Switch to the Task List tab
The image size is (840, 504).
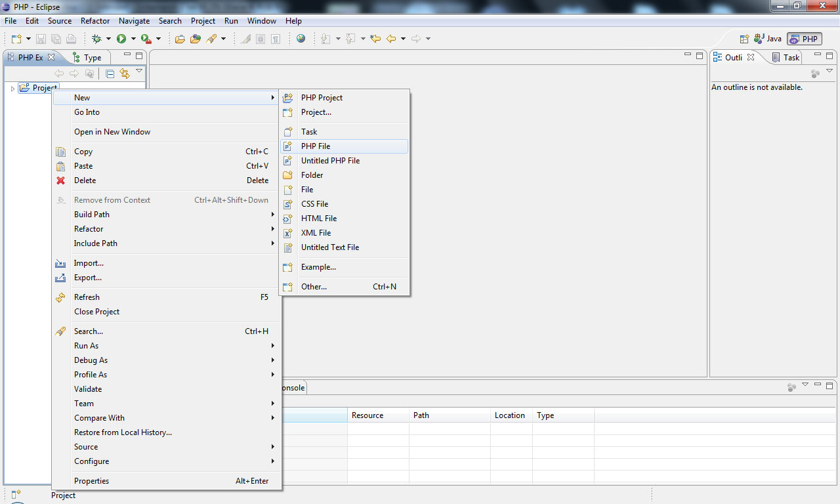786,57
